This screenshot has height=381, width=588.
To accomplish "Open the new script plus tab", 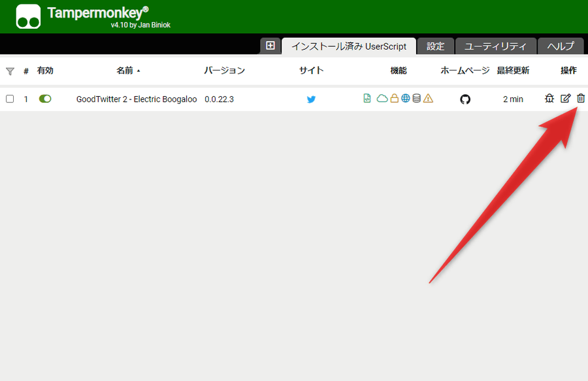I will [270, 46].
